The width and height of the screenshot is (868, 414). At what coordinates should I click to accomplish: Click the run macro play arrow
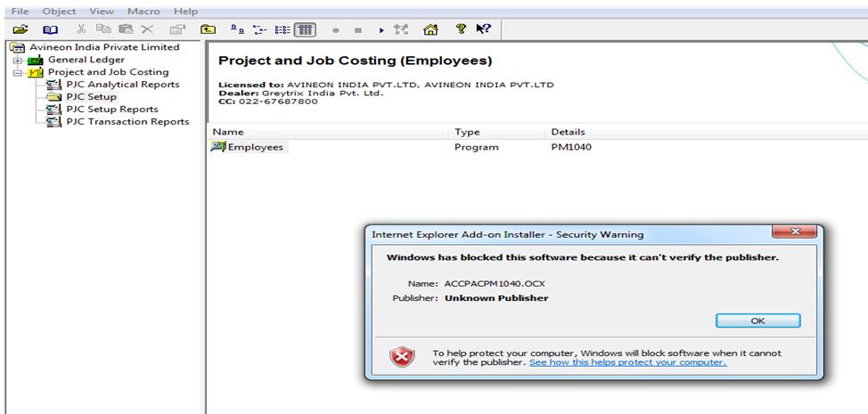(381, 30)
